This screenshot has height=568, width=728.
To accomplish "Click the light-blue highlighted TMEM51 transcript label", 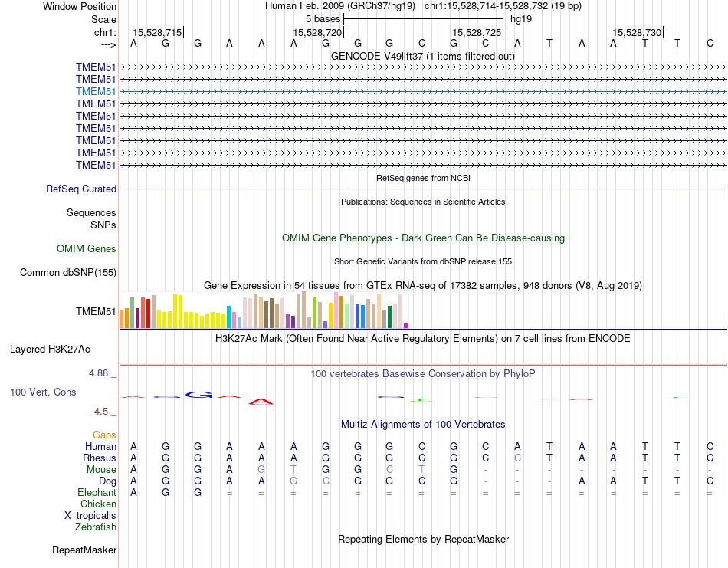I will click(x=96, y=91).
